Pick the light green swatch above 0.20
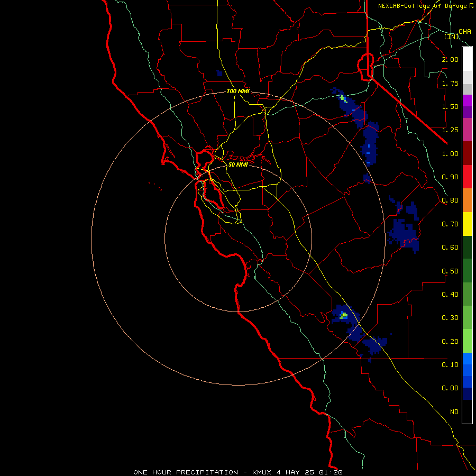Image resolution: width=476 pixels, height=476 pixels. coord(467,341)
